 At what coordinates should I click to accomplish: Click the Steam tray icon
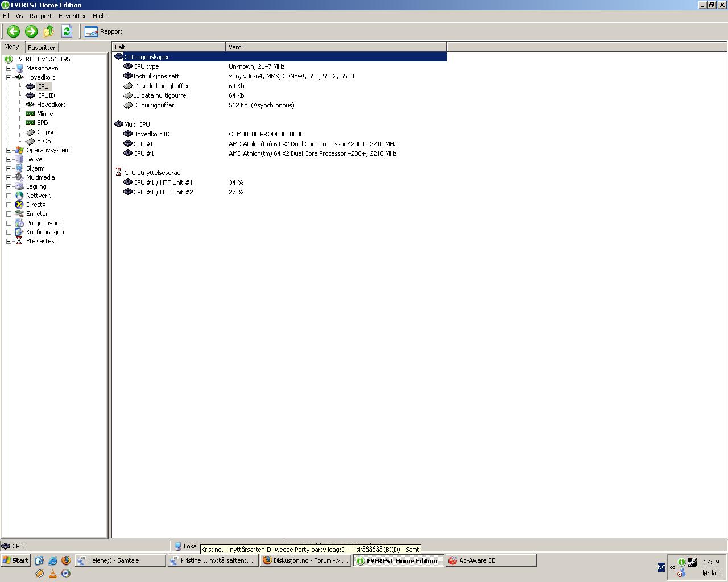(x=692, y=562)
